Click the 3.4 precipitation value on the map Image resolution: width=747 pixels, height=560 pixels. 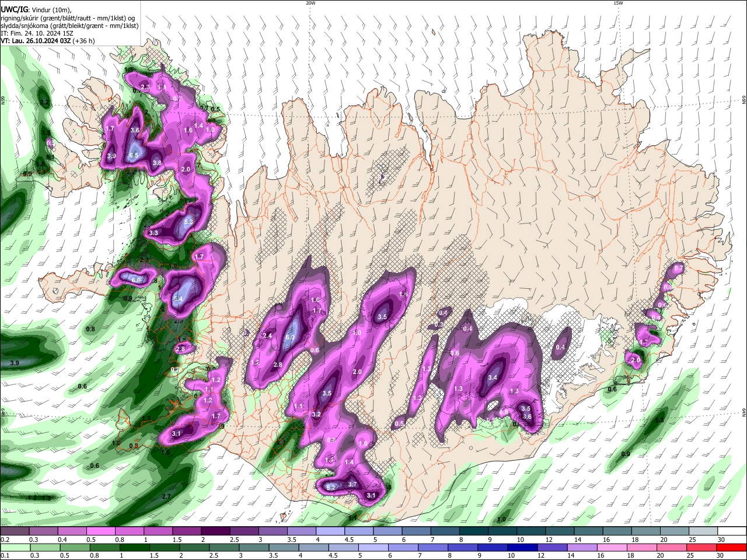point(492,377)
